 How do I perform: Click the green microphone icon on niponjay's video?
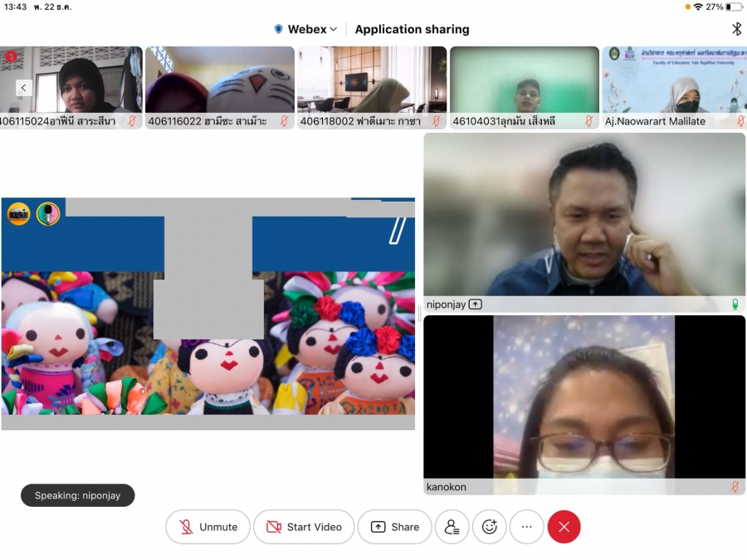735,304
